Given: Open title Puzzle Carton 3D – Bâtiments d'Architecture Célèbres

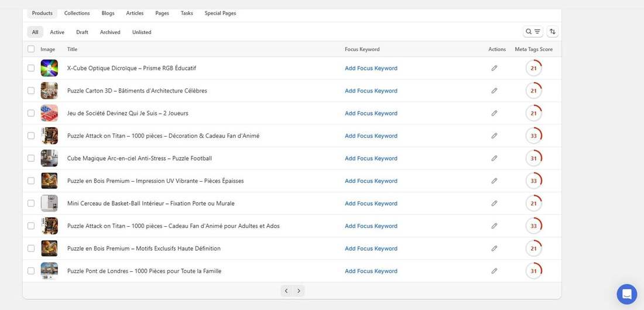Looking at the screenshot, I should coord(137,91).
